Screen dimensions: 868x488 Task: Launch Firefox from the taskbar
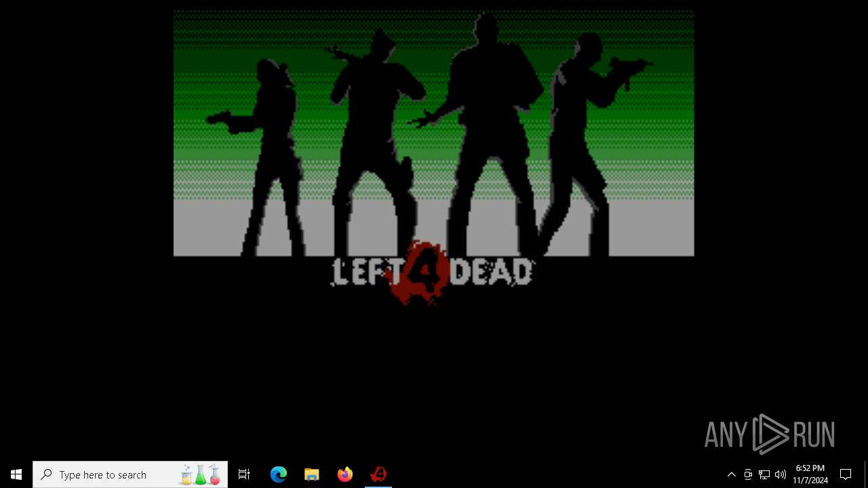tap(345, 474)
